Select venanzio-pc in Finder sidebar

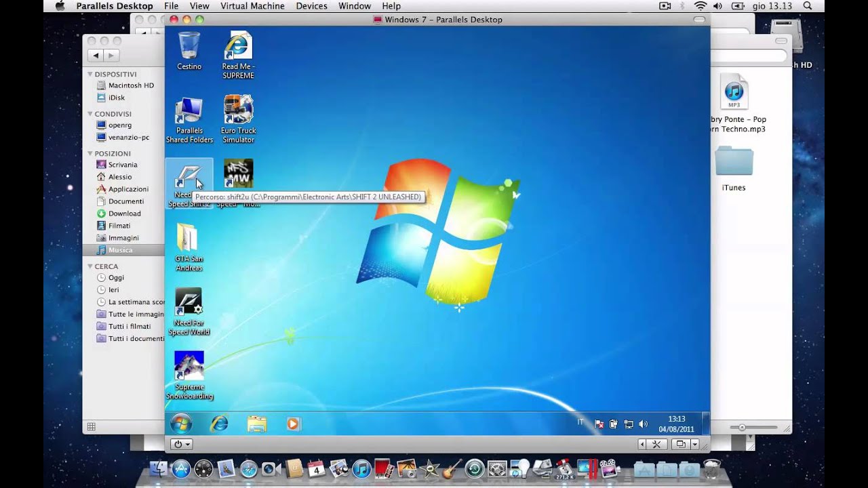(x=124, y=137)
